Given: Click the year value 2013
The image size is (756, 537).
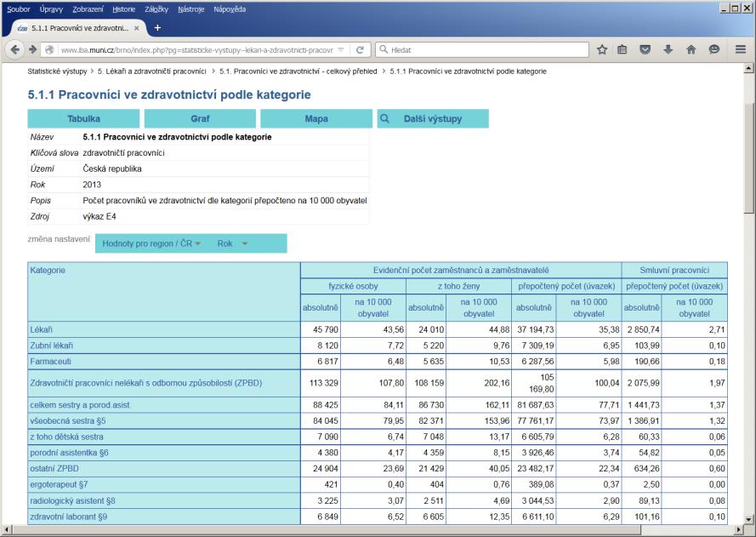Looking at the screenshot, I should 92,185.
